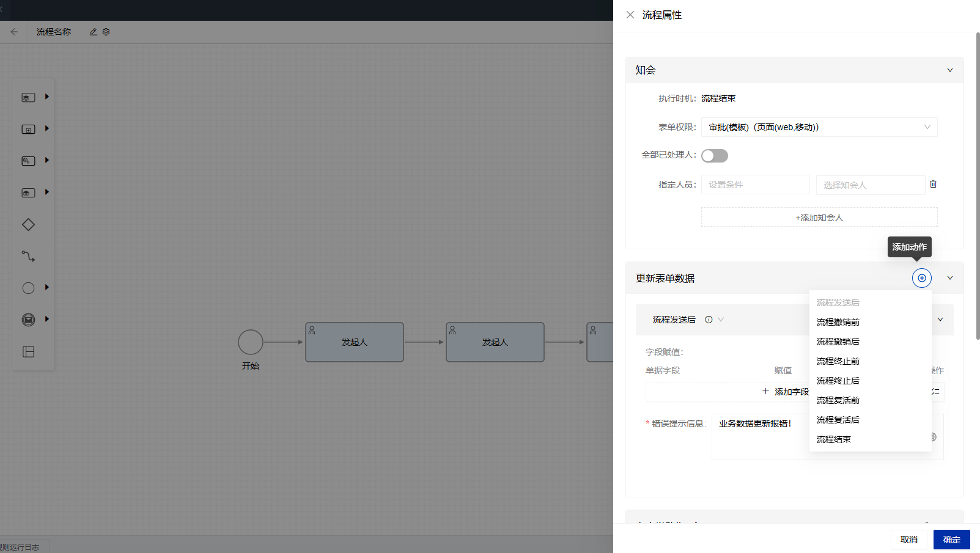Select the connector line tool in palette
This screenshot has width=980, height=553.
pyautogui.click(x=28, y=257)
